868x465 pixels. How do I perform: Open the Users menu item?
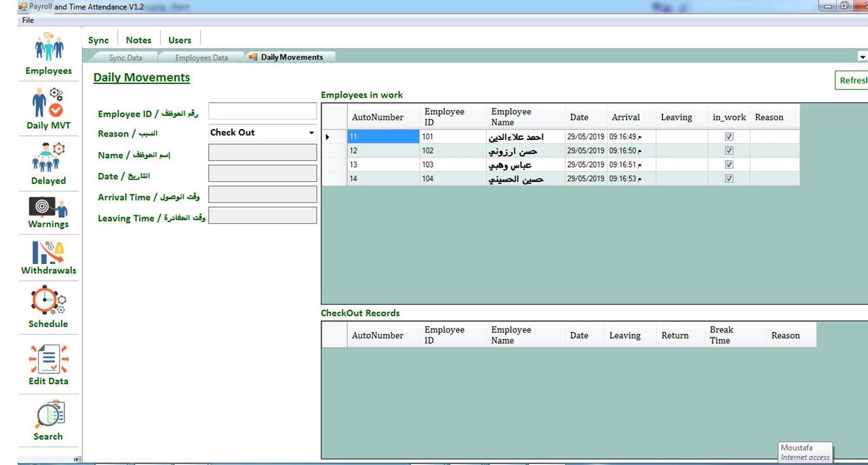coord(180,40)
